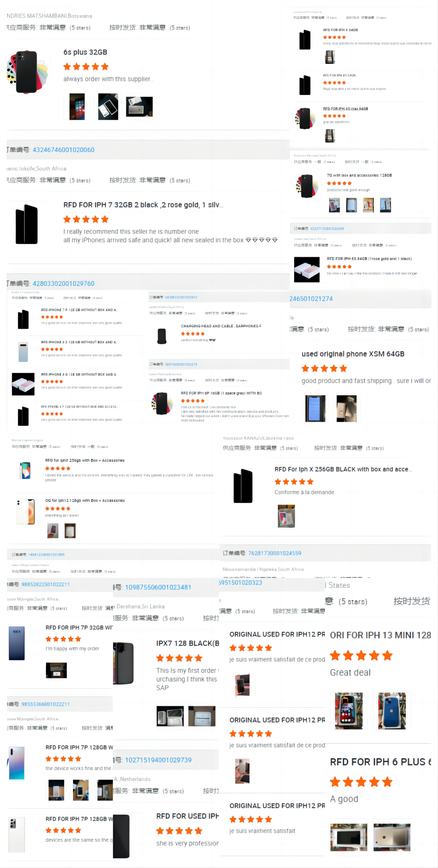This screenshot has height=868, width=438.
Task: Open order number 1098755060001023481 link
Action: (158, 587)
